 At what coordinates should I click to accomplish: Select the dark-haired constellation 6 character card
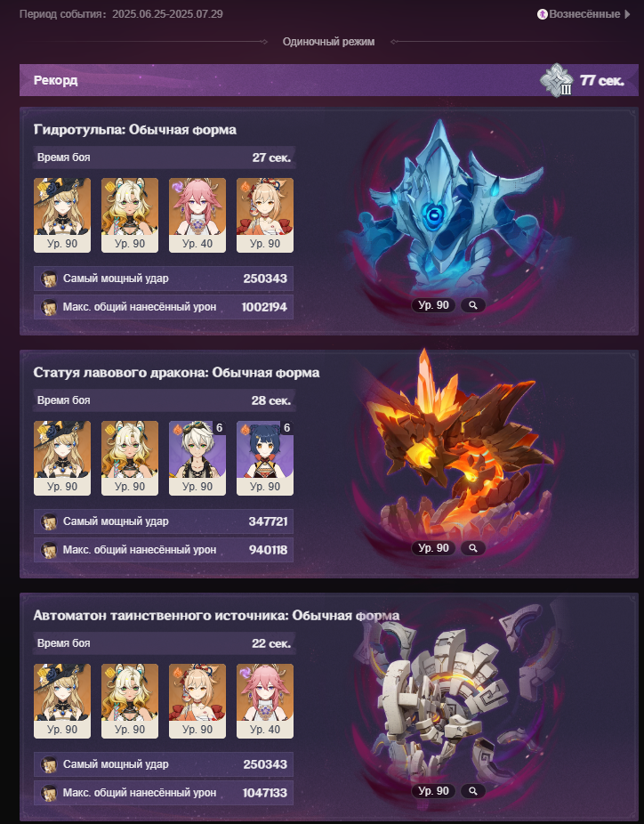pyautogui.click(x=265, y=458)
